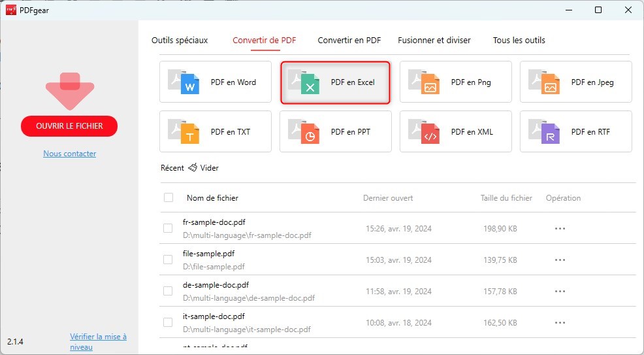Viewport: 644px width, 355px height.
Task: Open options menu for fr-sample-doc.pdf
Action: pyautogui.click(x=560, y=228)
